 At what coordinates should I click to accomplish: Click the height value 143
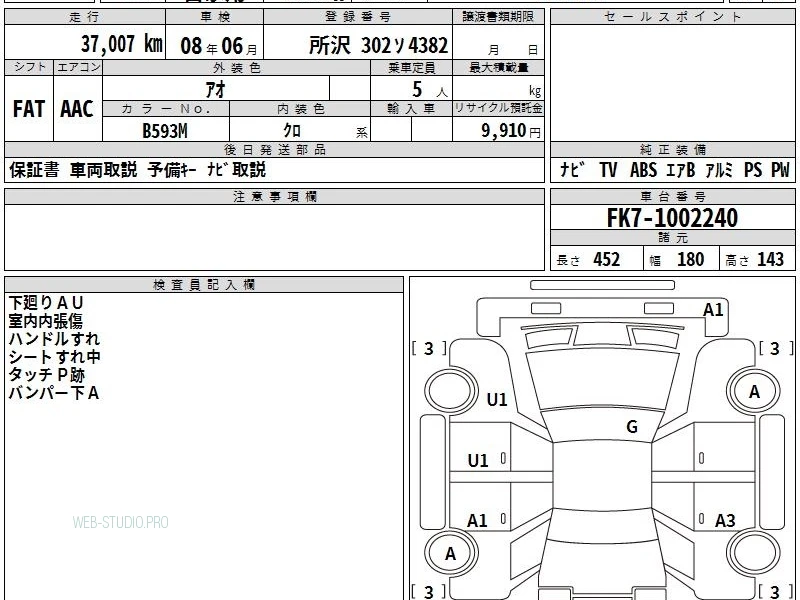point(770,259)
